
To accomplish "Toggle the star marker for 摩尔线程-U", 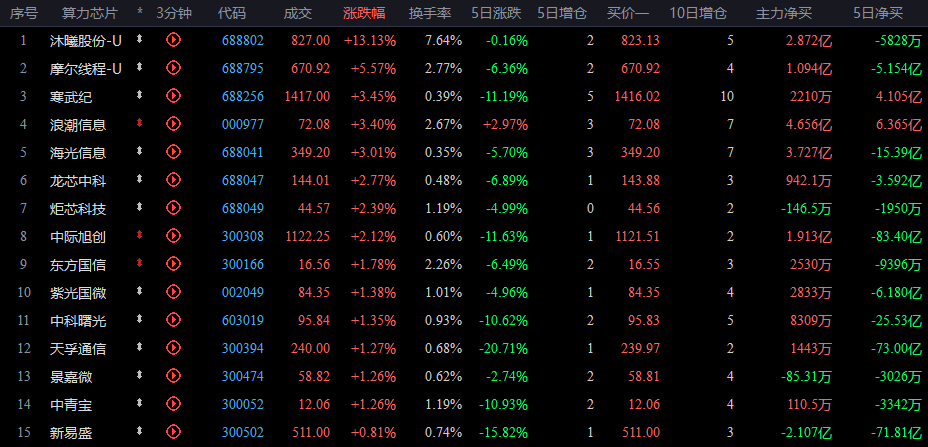I will click(x=140, y=67).
